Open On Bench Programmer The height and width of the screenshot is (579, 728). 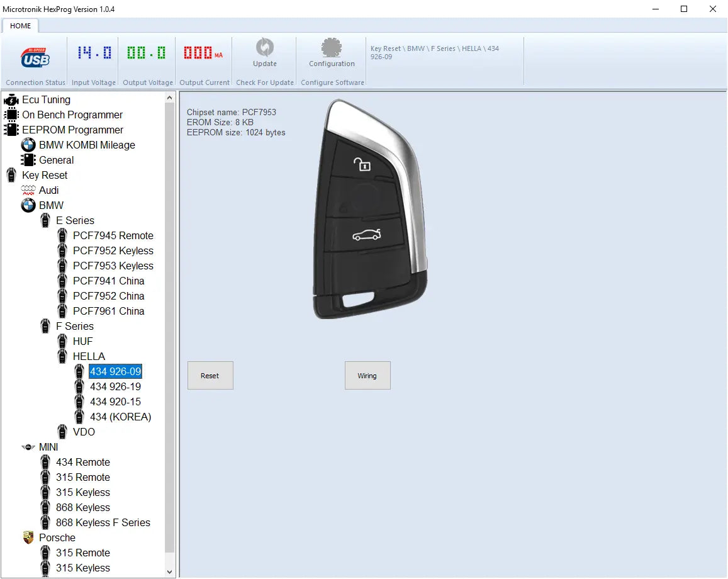point(11,115)
